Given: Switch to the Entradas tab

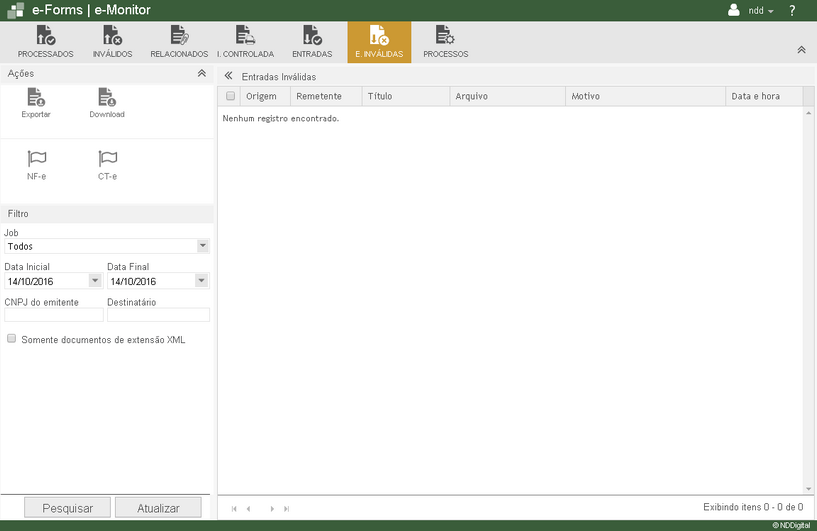Looking at the screenshot, I should 312,42.
